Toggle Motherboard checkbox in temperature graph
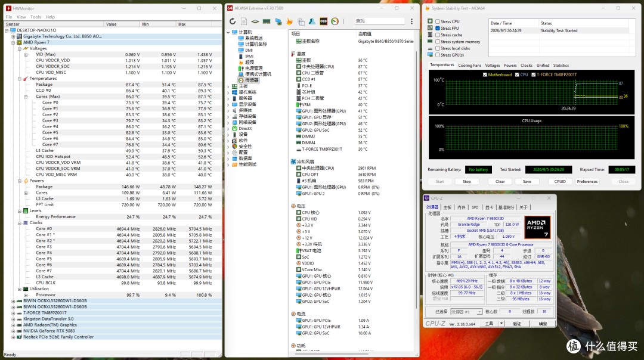 pyautogui.click(x=485, y=75)
